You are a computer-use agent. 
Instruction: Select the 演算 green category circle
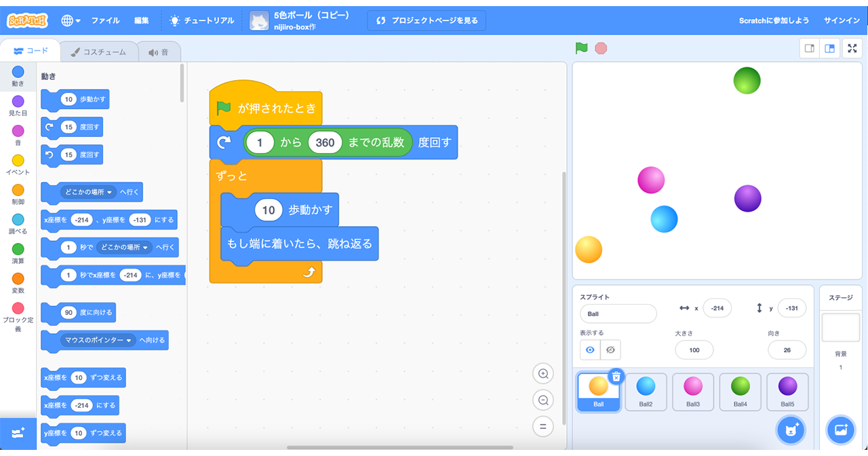coord(18,250)
